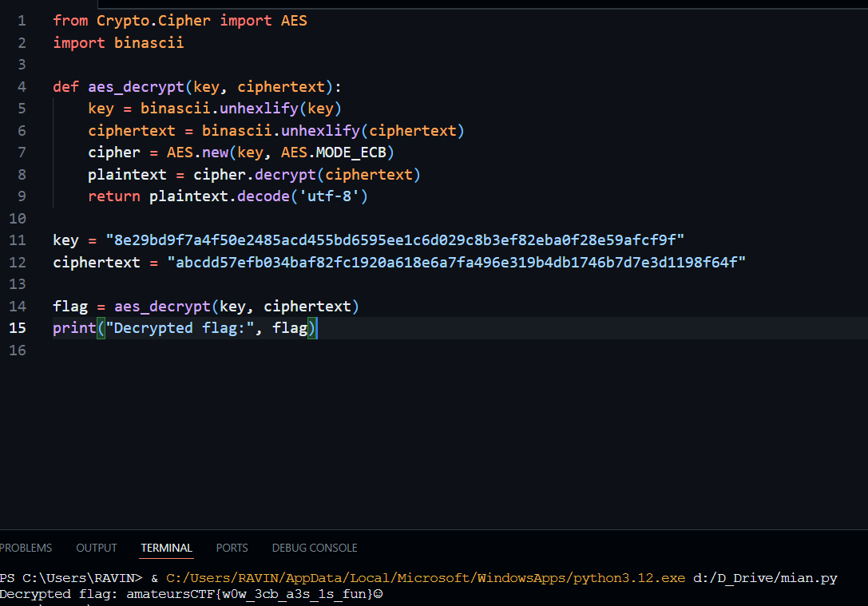
Task: Click line number 4 in the gutter
Action: coord(21,87)
